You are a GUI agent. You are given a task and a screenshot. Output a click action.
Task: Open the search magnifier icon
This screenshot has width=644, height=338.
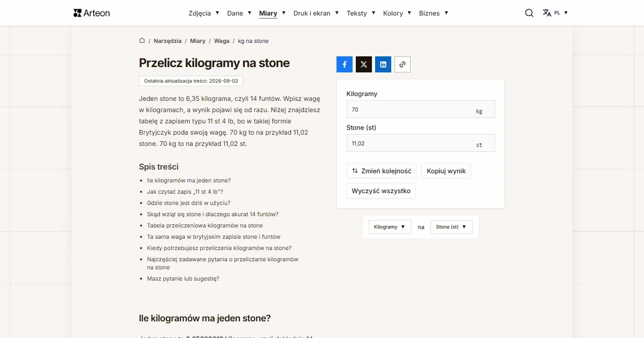529,13
